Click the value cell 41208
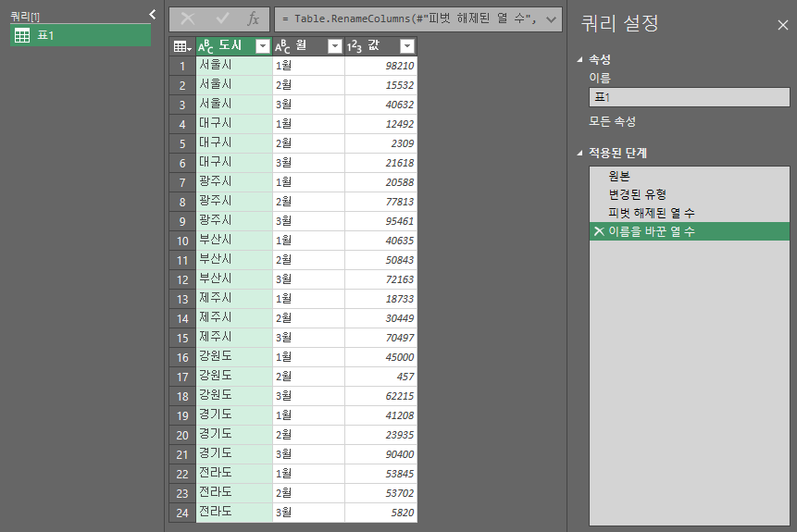This screenshot has width=797, height=532. tap(380, 415)
